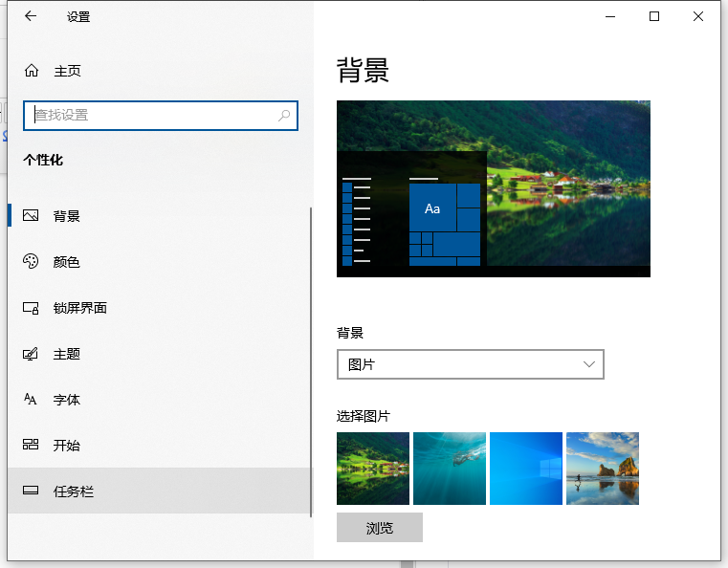
Task: Select the 字体 fonts icon
Action: click(x=32, y=400)
